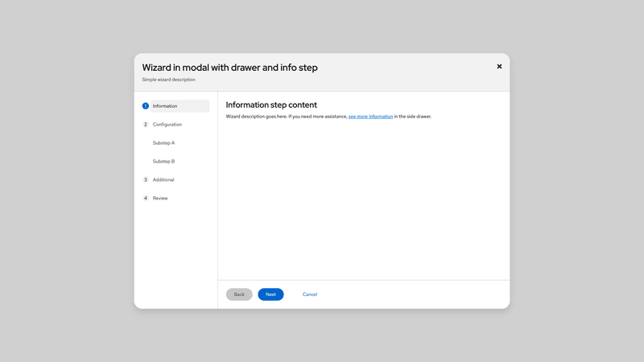644x362 pixels.
Task: Click the wizard modal title text
Action: (229, 68)
